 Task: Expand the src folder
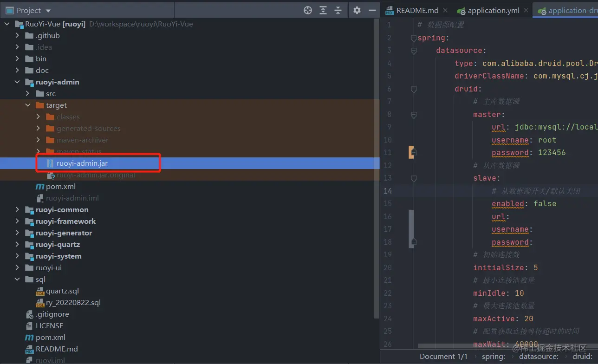click(28, 94)
